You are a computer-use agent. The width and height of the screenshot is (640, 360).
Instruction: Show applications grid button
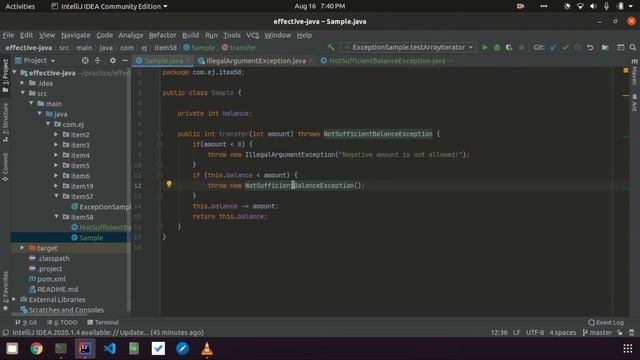(x=628, y=349)
